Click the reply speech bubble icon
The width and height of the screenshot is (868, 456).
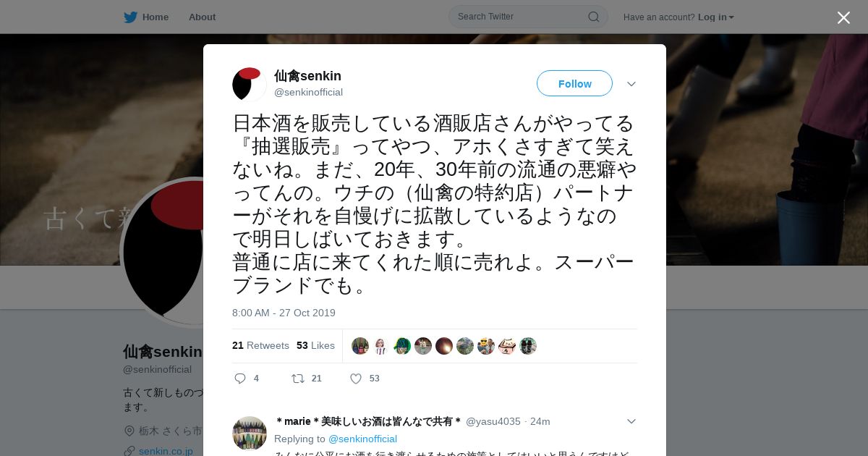[240, 379]
